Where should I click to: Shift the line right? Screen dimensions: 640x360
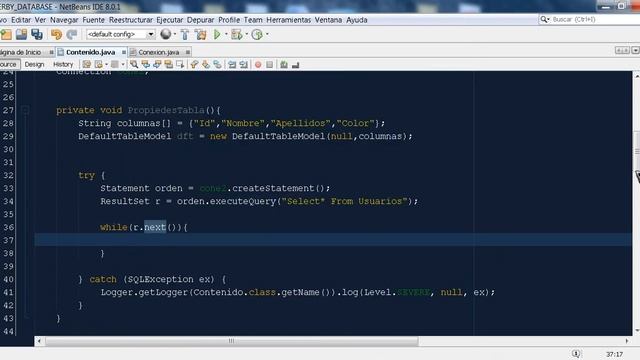[x=244, y=64]
